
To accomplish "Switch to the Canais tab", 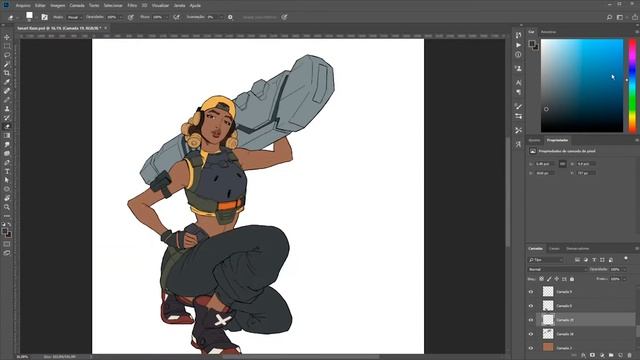I will point(554,249).
